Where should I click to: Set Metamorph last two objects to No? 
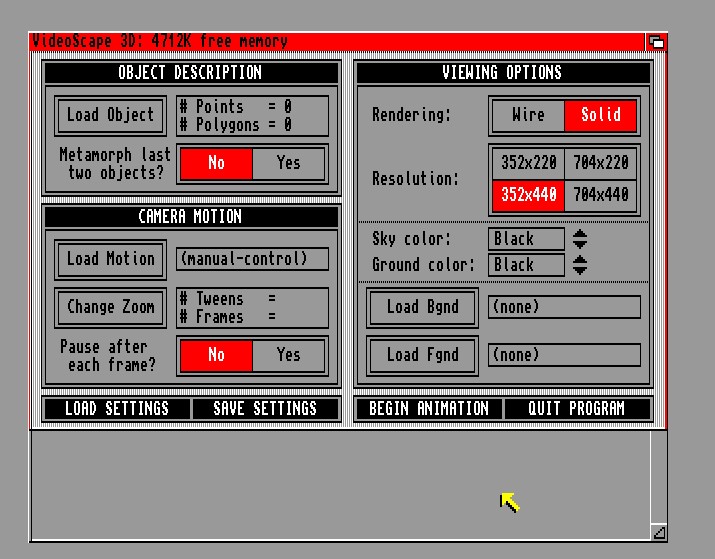pos(216,163)
